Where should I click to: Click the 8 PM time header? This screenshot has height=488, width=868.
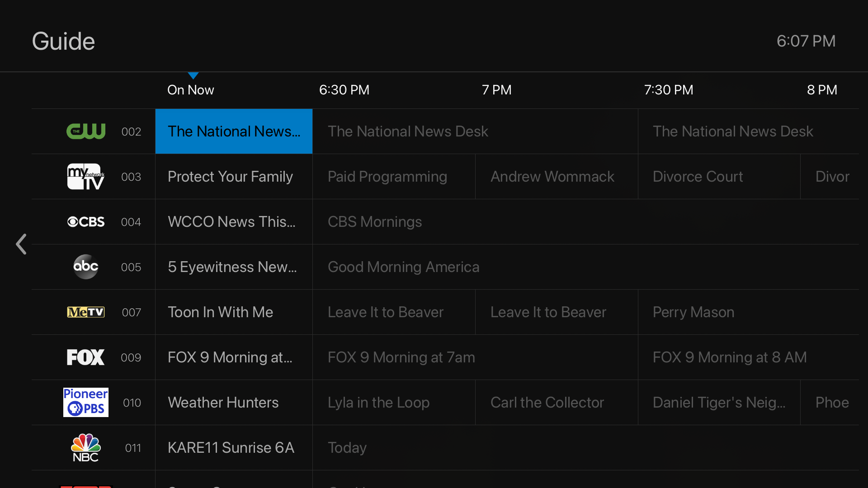click(822, 90)
